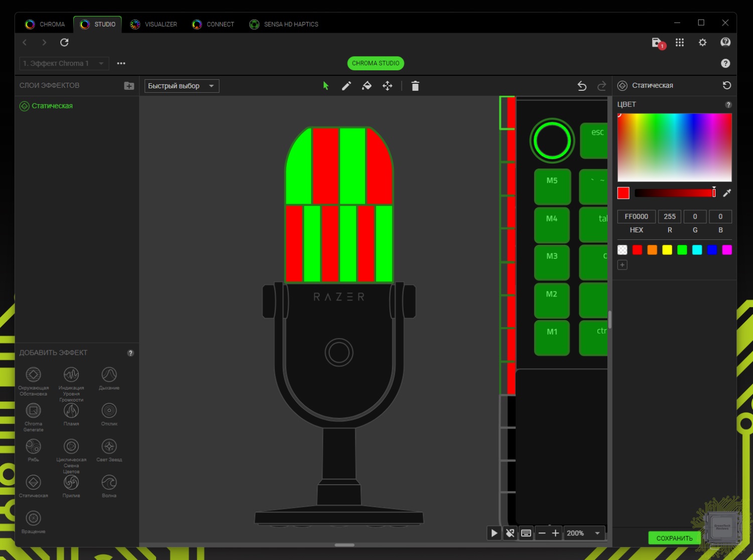Select the move tool with four arrows
This screenshot has height=560, width=753.
pos(388,86)
